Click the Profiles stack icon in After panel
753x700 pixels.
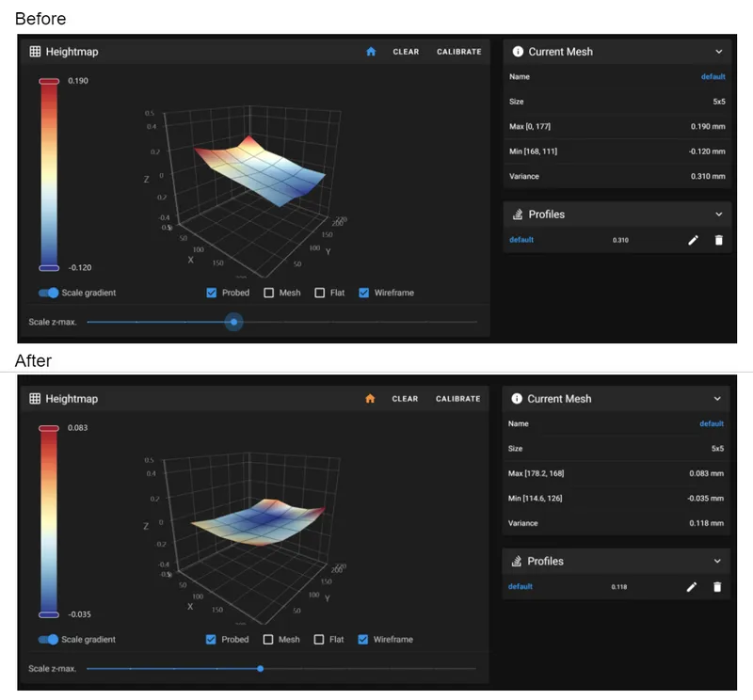point(516,561)
